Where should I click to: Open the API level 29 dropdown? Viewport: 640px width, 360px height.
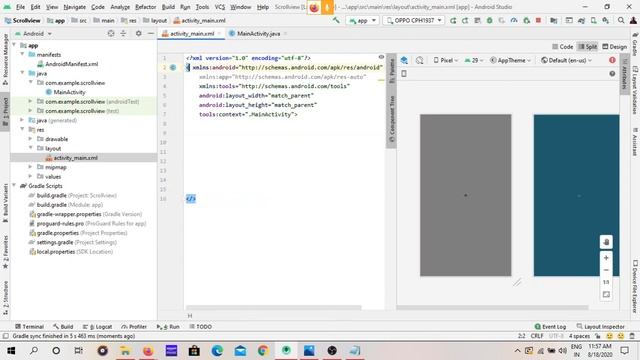pos(473,60)
